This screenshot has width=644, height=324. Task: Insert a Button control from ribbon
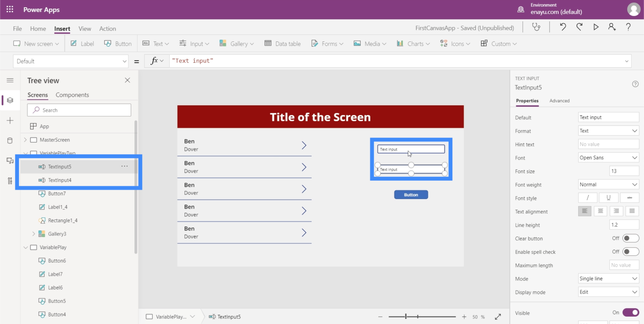click(118, 44)
